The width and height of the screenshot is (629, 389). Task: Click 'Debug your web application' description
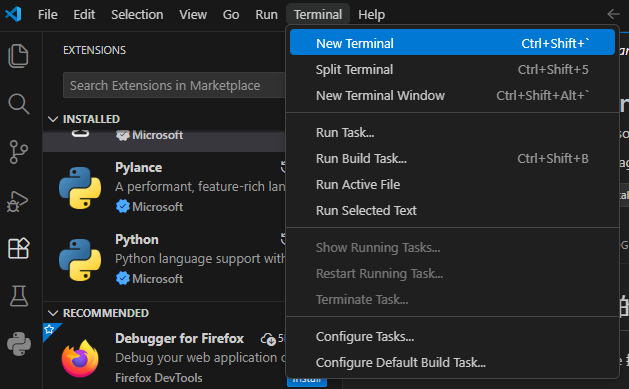pos(200,357)
